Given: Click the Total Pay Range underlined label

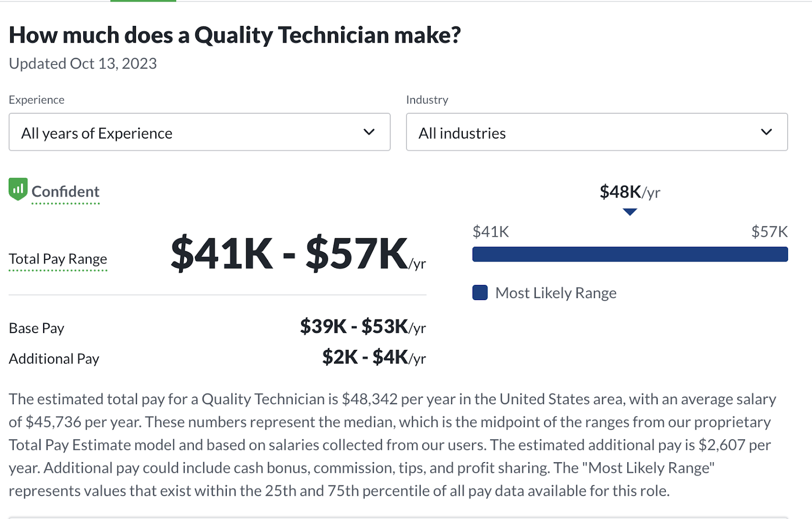Looking at the screenshot, I should click(x=58, y=259).
